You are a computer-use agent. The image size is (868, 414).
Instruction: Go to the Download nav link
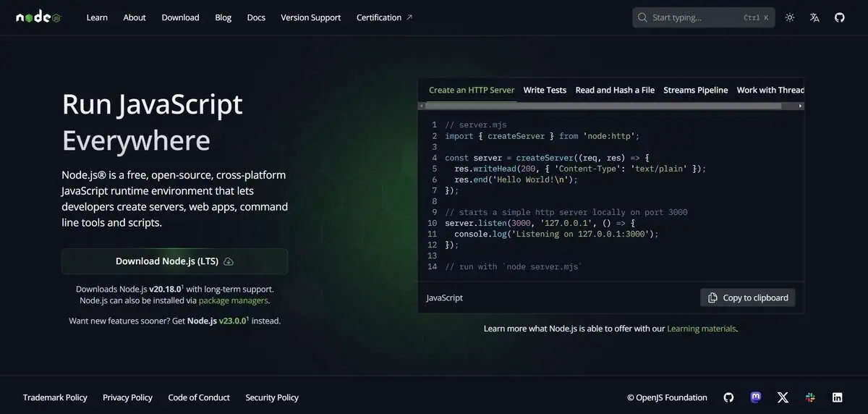coord(180,17)
